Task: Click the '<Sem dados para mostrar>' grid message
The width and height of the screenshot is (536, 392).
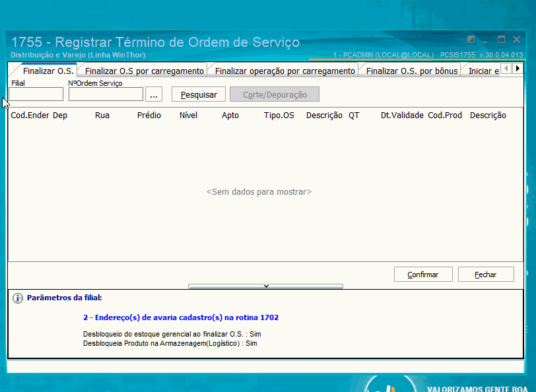Action: pos(259,192)
